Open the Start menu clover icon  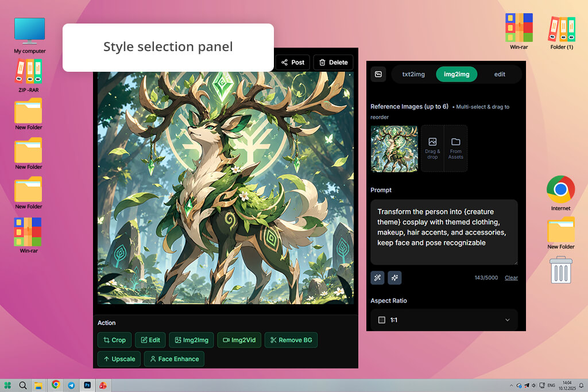[x=7, y=385]
